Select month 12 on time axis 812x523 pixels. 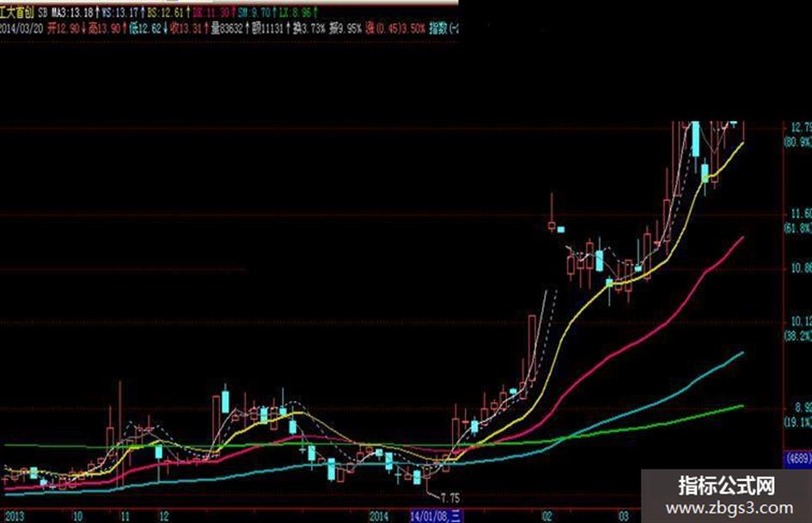163,517
